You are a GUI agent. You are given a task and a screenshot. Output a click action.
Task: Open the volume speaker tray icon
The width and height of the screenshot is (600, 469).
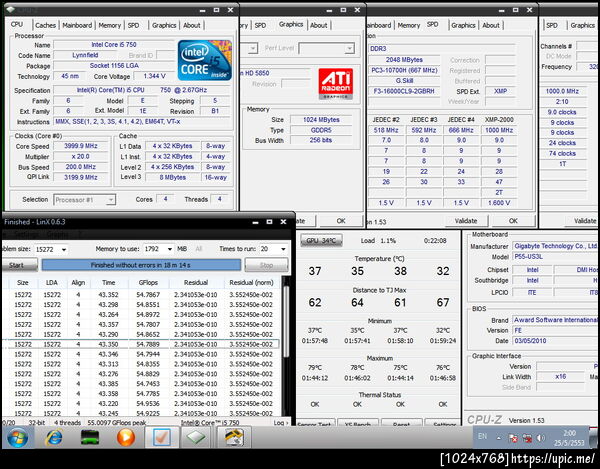pyautogui.click(x=541, y=438)
